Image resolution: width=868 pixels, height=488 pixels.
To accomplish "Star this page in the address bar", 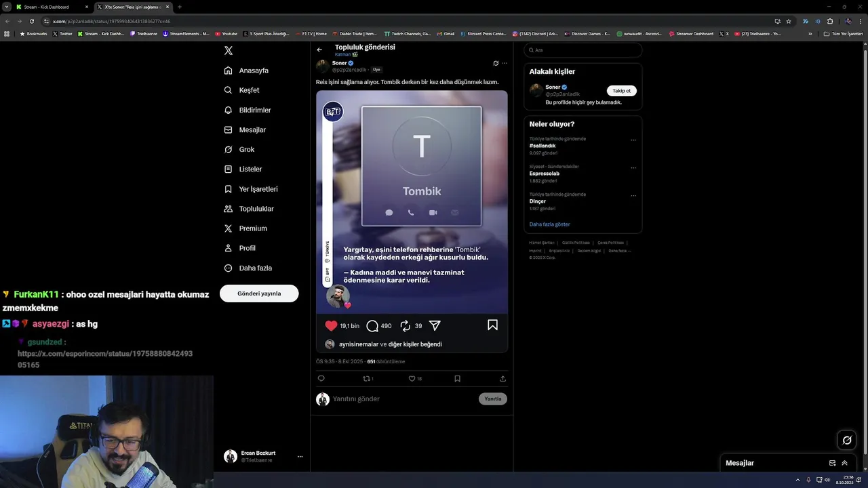I will [789, 21].
